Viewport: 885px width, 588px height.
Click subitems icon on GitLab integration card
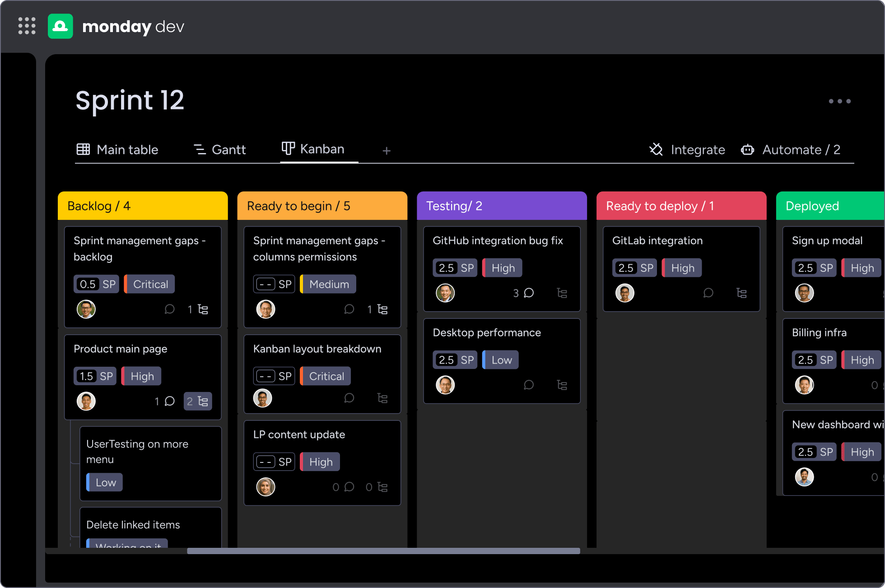(x=741, y=293)
